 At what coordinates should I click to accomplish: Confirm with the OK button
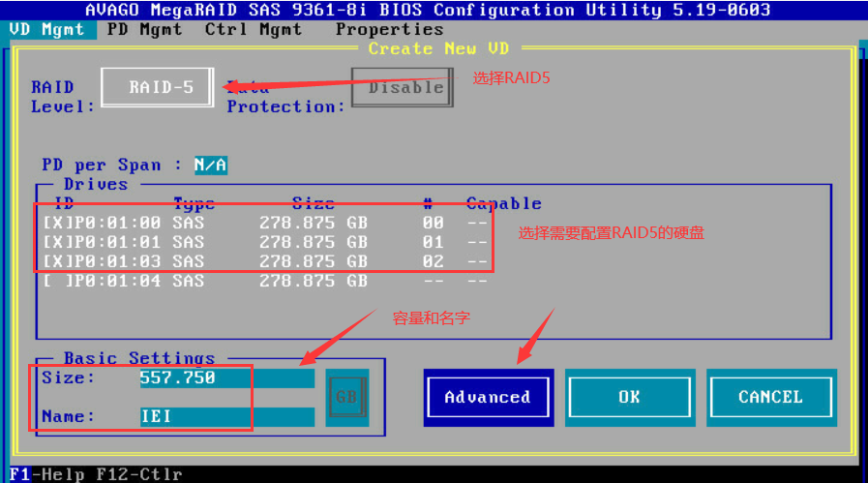pos(629,397)
